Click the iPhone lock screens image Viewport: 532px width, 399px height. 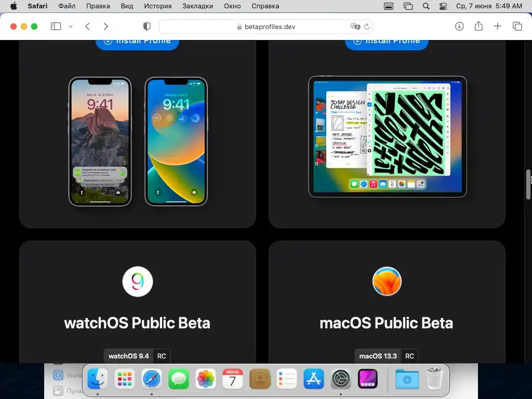point(138,141)
